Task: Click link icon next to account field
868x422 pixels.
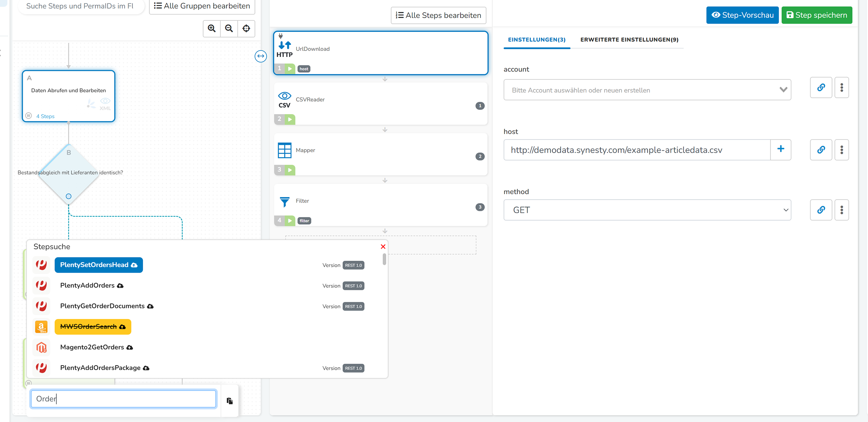Action: pyautogui.click(x=821, y=87)
